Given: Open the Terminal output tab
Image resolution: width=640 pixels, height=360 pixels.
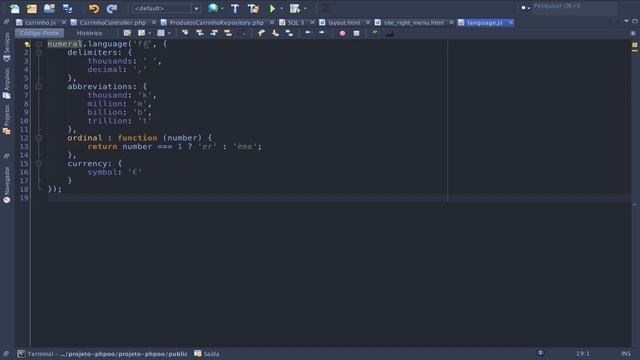Looking at the screenshot, I should pyautogui.click(x=102, y=354).
